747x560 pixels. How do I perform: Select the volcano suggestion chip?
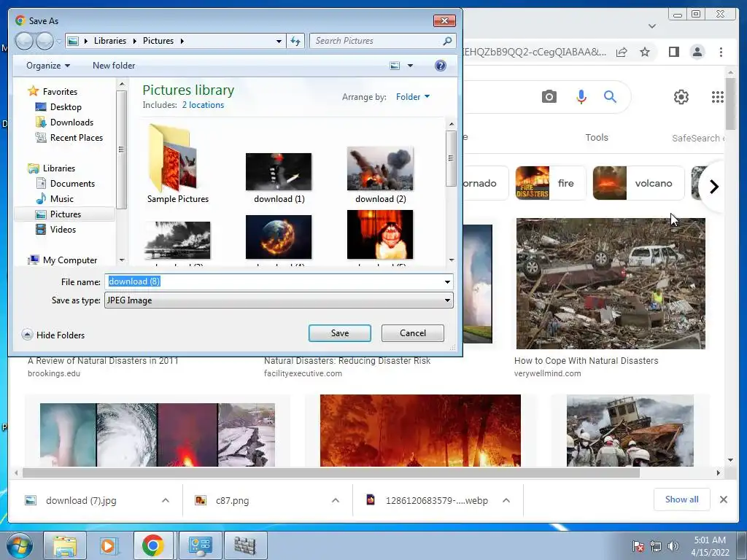point(638,183)
